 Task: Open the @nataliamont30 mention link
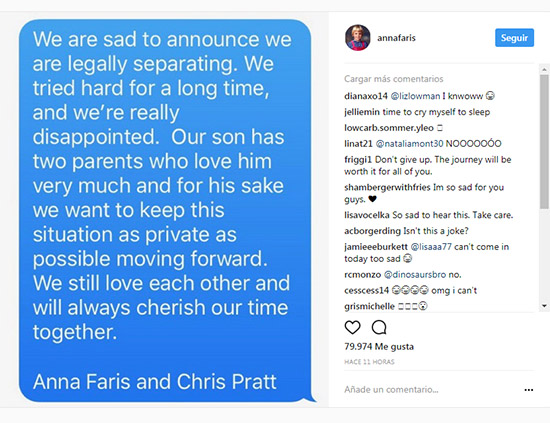click(x=409, y=143)
